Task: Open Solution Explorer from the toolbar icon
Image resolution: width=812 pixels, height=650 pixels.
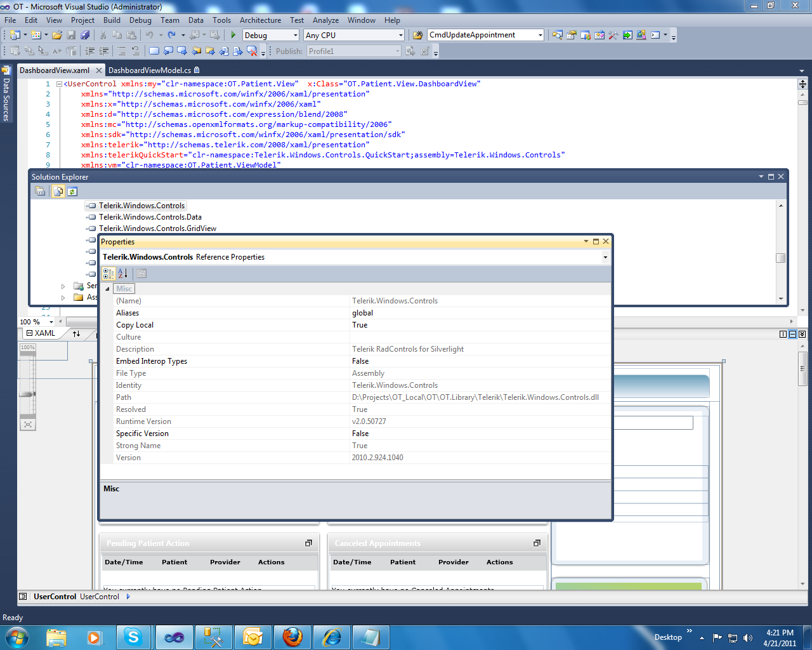Action: tap(558, 35)
